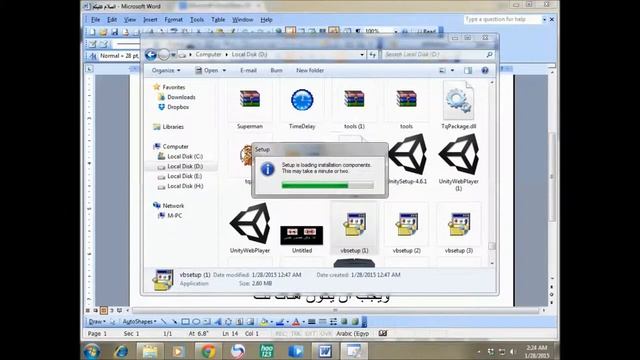
Task: Choose Line Style in Drawing toolbar
Action: 312,322
